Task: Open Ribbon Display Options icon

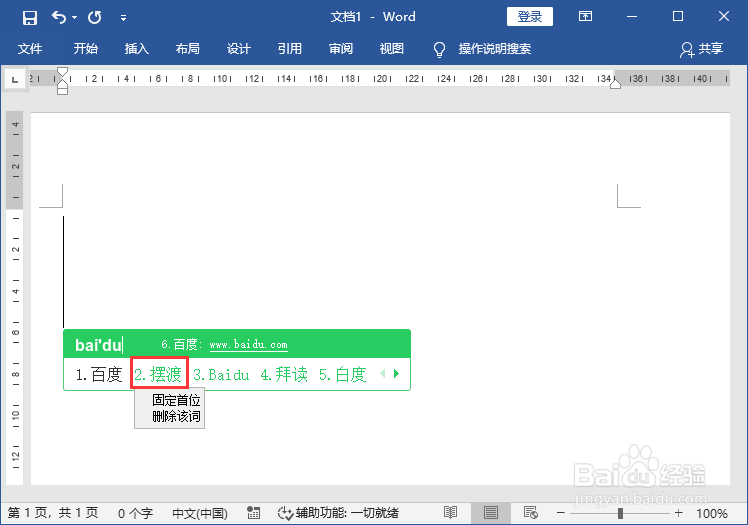Action: [585, 17]
